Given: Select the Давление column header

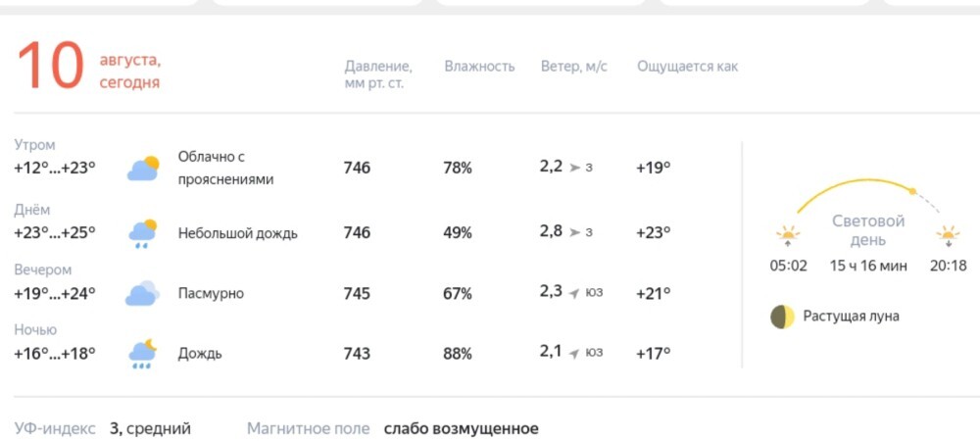Looking at the screenshot, I should point(378,74).
